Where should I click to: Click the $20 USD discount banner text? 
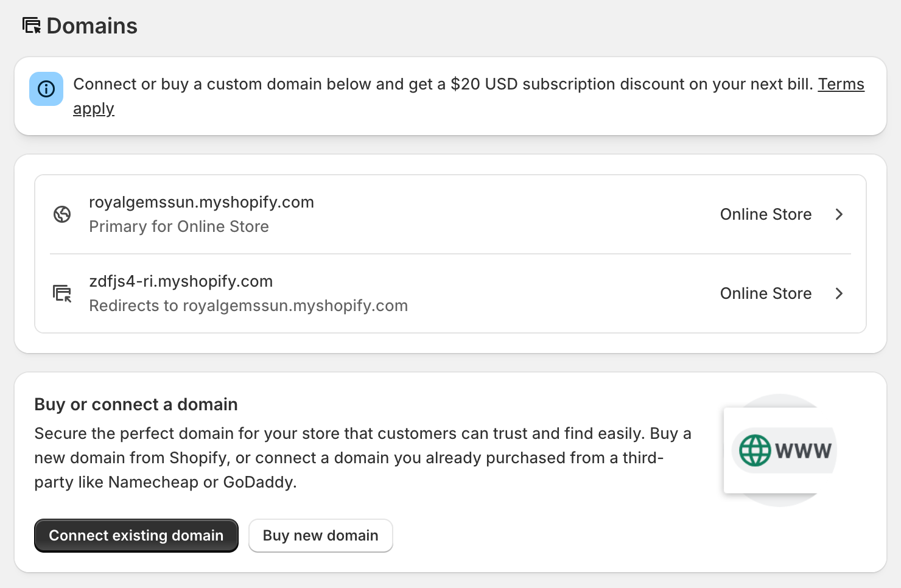point(443,84)
